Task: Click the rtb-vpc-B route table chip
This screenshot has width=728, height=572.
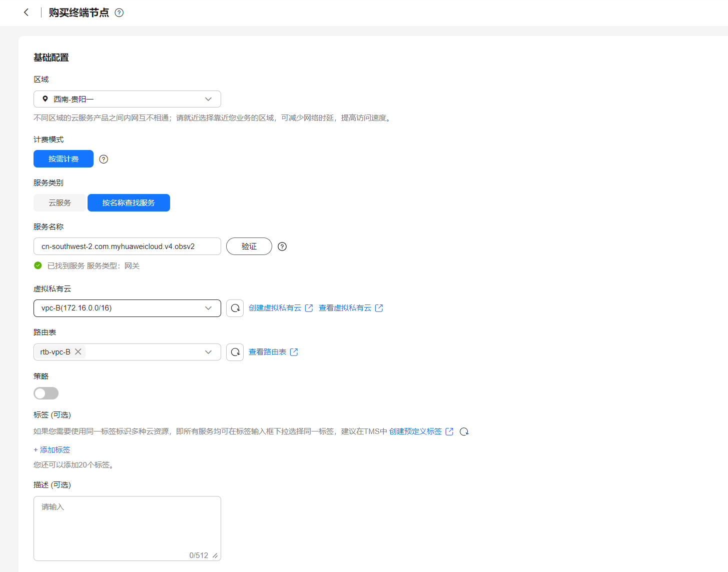Action: click(x=61, y=352)
